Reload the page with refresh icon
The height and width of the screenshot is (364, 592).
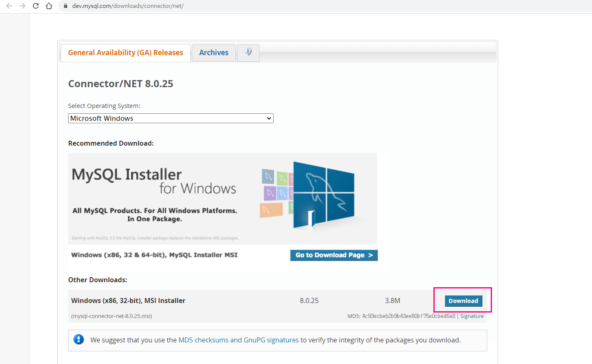(36, 6)
